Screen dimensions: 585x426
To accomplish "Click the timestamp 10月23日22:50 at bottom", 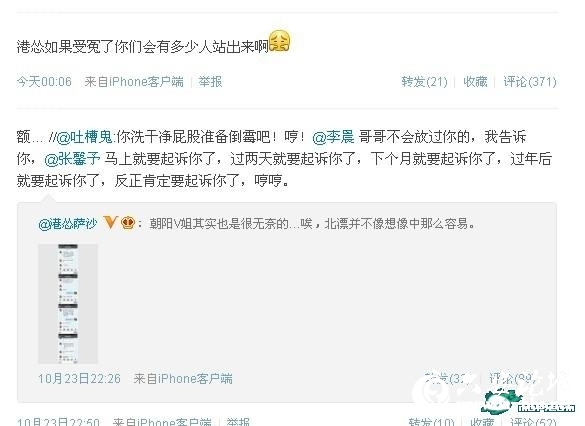I will [x=58, y=422].
